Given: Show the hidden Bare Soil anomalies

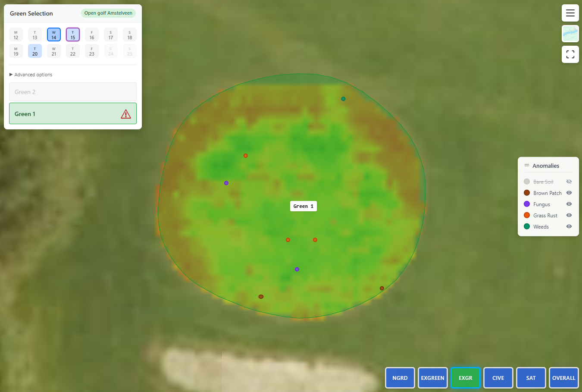Looking at the screenshot, I should tap(569, 182).
